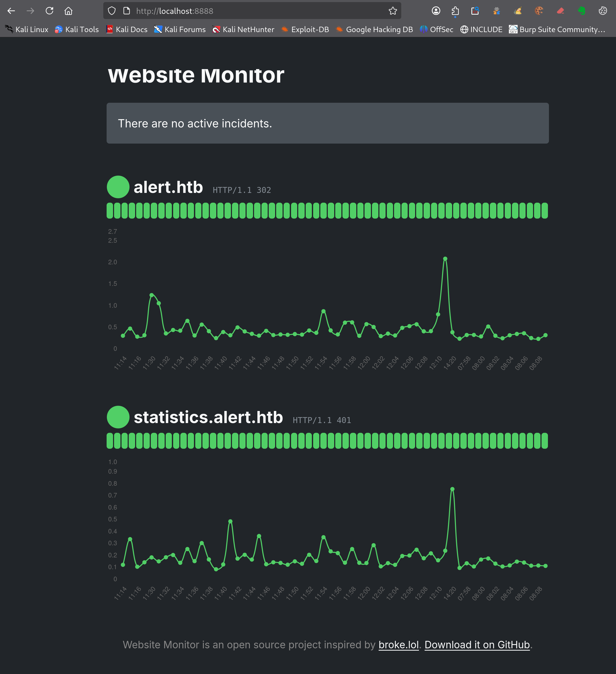
Task: Click the Firefox account profile icon
Action: click(436, 11)
